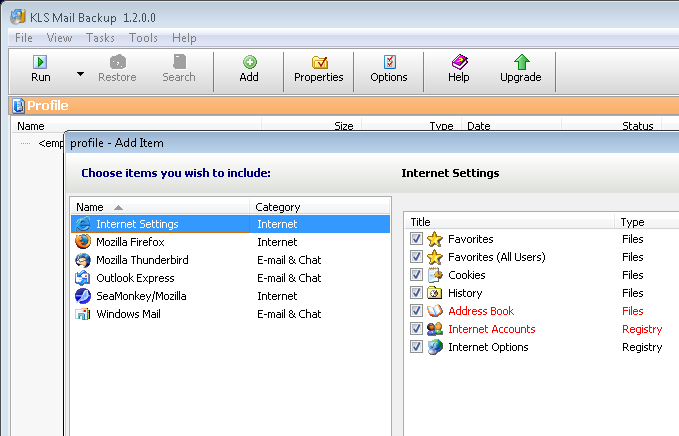The width and height of the screenshot is (679, 436).
Task: Click the Favorites star icon
Action: (435, 239)
